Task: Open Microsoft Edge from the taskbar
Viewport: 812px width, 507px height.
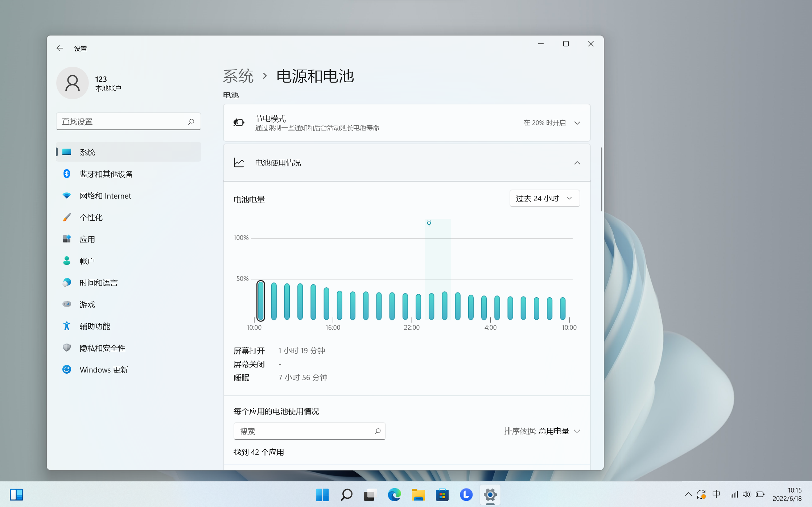Action: pos(394,495)
